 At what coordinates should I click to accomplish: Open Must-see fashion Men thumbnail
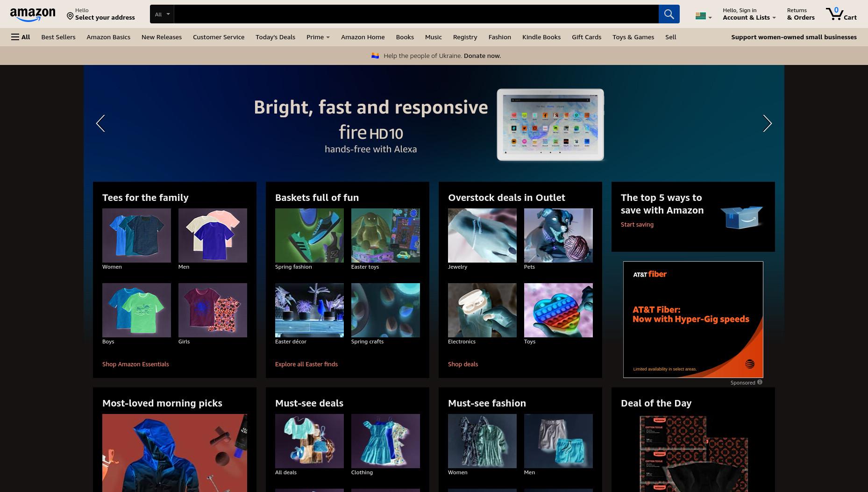558,441
